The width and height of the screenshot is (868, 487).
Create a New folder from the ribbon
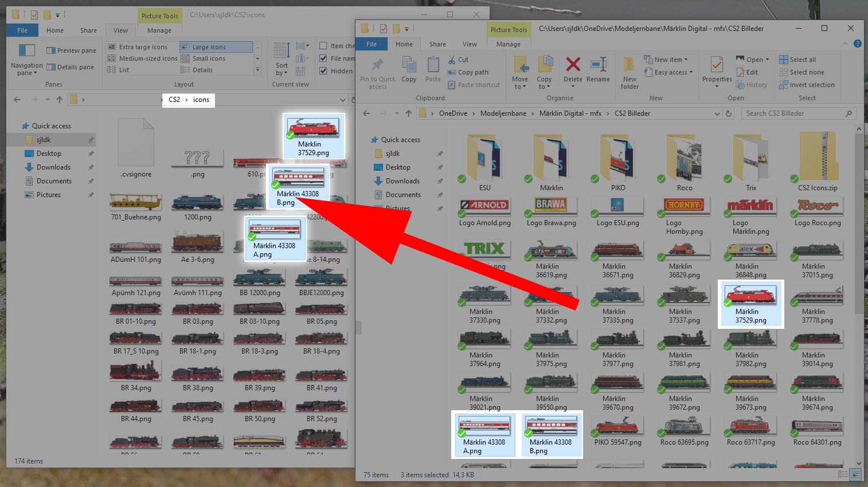click(x=630, y=73)
